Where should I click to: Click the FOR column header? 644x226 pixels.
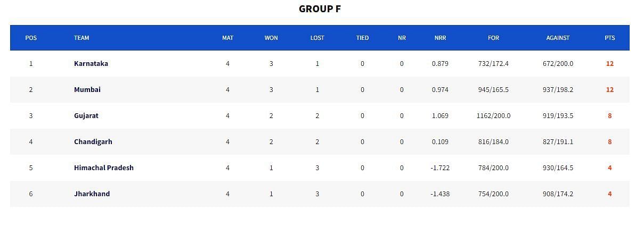pos(493,38)
